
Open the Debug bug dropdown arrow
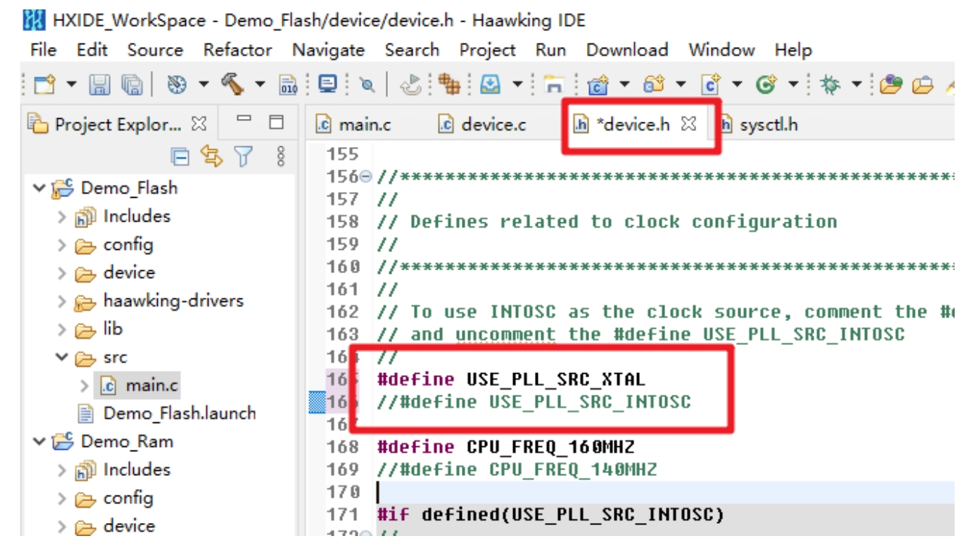click(857, 85)
